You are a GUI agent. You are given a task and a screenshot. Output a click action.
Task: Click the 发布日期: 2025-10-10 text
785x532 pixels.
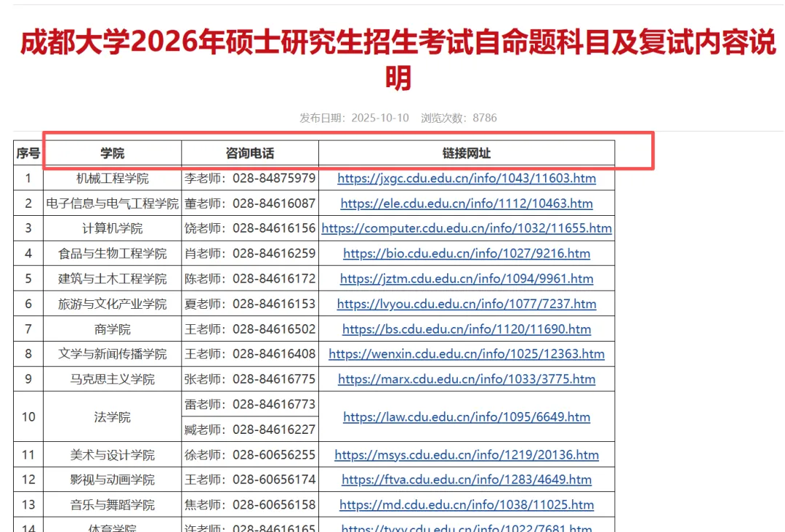(354, 118)
